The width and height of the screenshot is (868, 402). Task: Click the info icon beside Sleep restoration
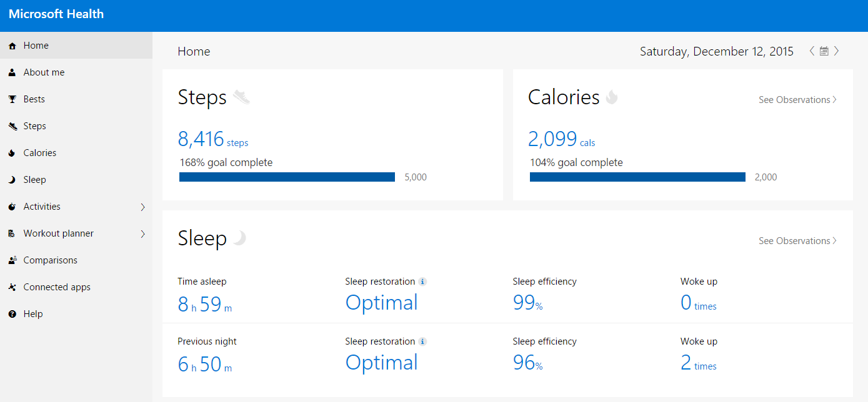pyautogui.click(x=423, y=281)
